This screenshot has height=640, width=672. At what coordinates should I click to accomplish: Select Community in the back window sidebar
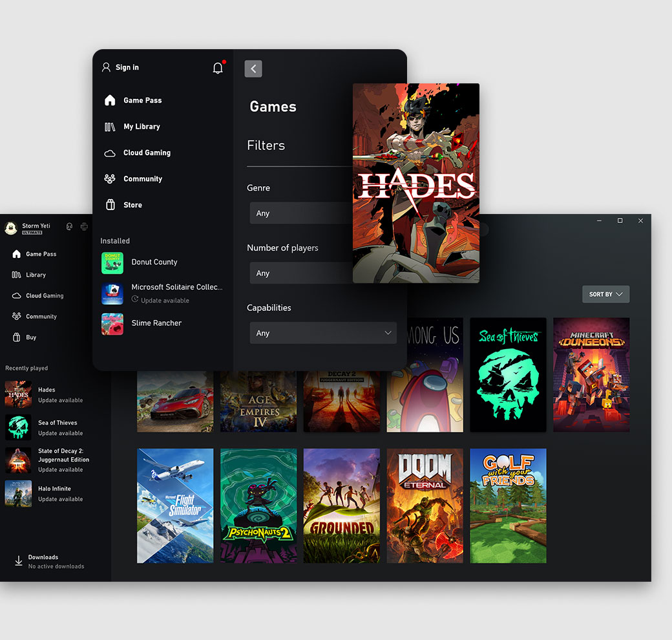[x=34, y=316]
